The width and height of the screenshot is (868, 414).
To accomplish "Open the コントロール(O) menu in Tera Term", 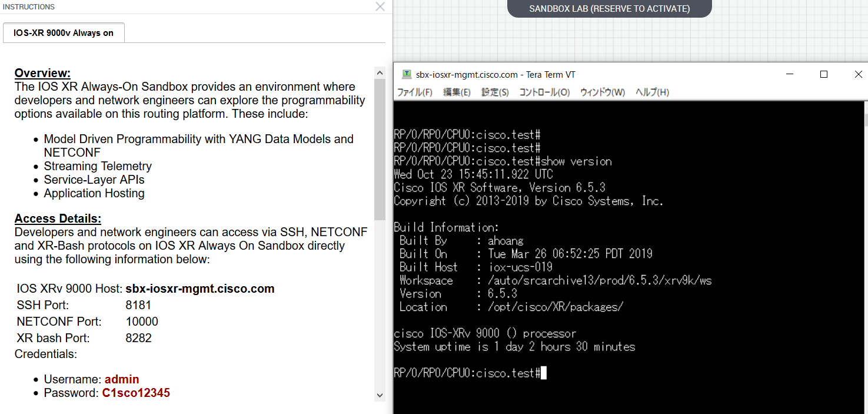I will click(x=544, y=92).
